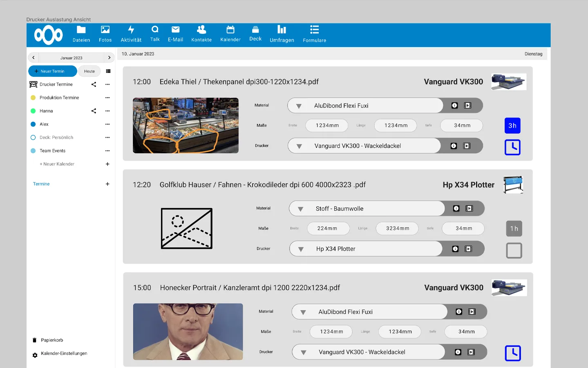Screen dimensions: 588x368
Task: Show info for Hp X34 Plotter dropdown
Action: tap(455, 249)
